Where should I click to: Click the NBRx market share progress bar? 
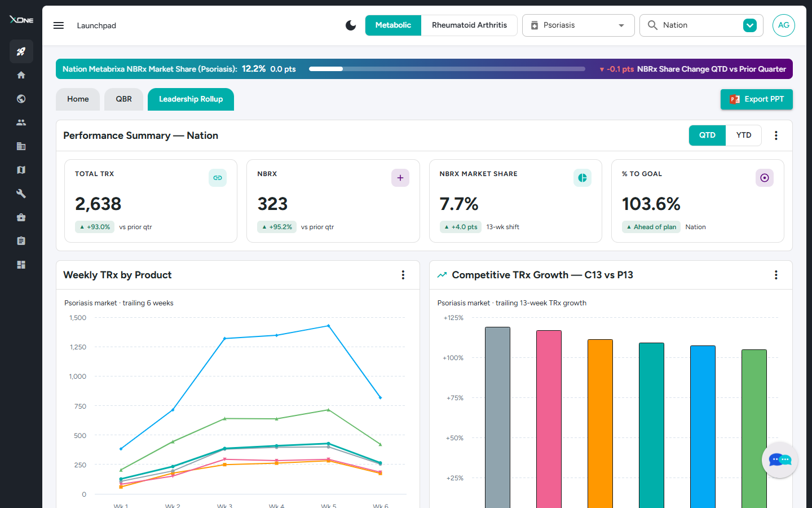click(x=447, y=69)
